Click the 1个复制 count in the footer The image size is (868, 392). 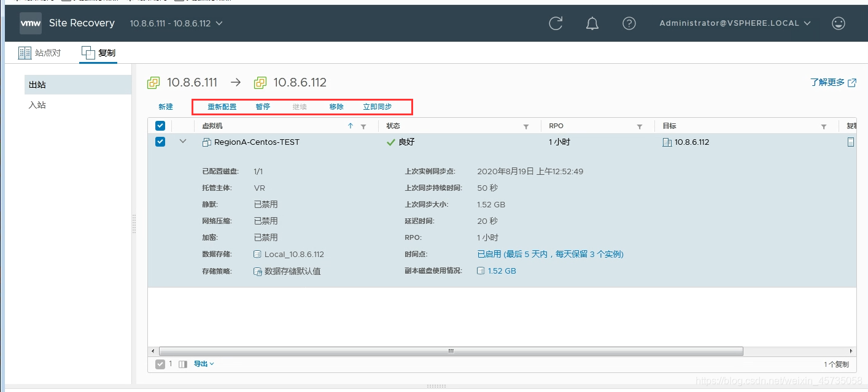[836, 364]
